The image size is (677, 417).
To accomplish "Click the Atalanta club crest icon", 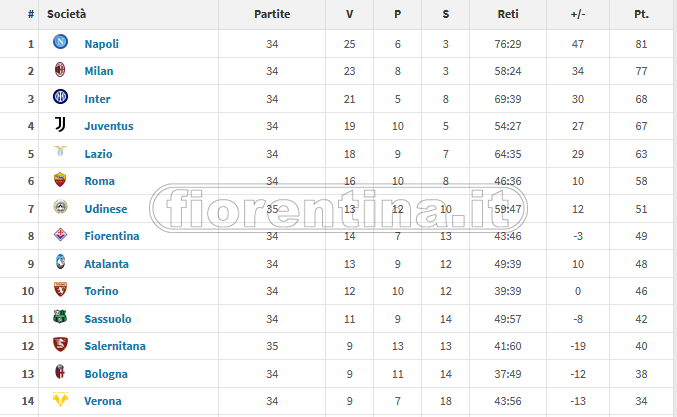I will pyautogui.click(x=60, y=263).
